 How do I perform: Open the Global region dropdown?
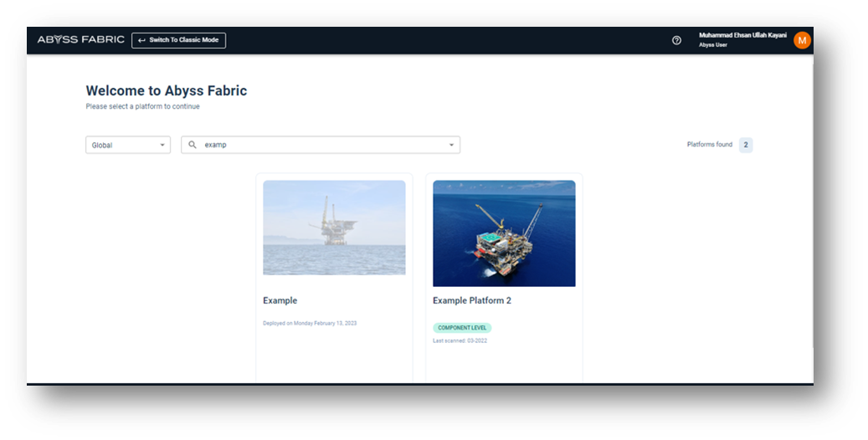tap(128, 145)
